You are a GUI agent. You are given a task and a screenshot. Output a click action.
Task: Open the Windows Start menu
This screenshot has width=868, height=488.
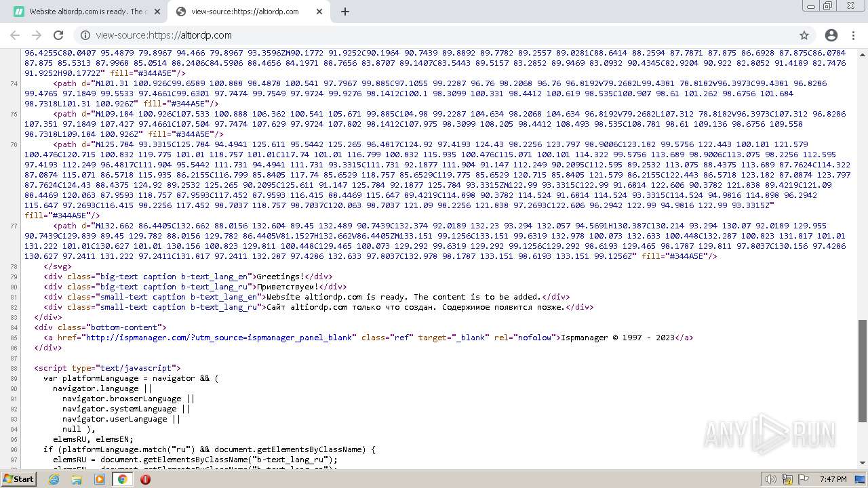(x=18, y=479)
